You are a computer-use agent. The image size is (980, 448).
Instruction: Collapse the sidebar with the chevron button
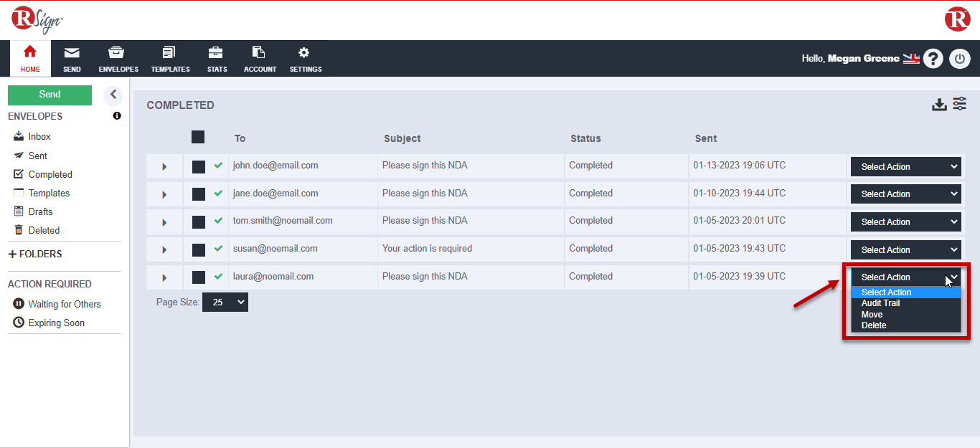tap(113, 95)
